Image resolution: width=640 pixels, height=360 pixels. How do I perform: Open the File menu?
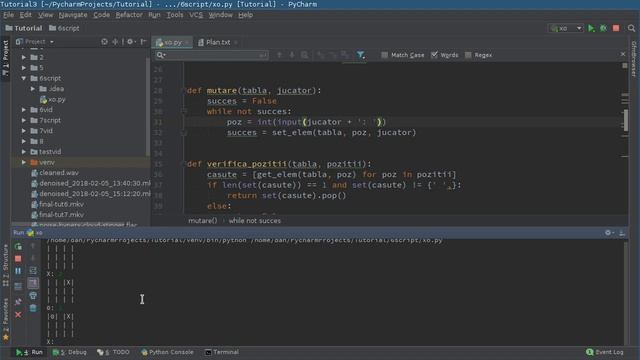coord(9,15)
